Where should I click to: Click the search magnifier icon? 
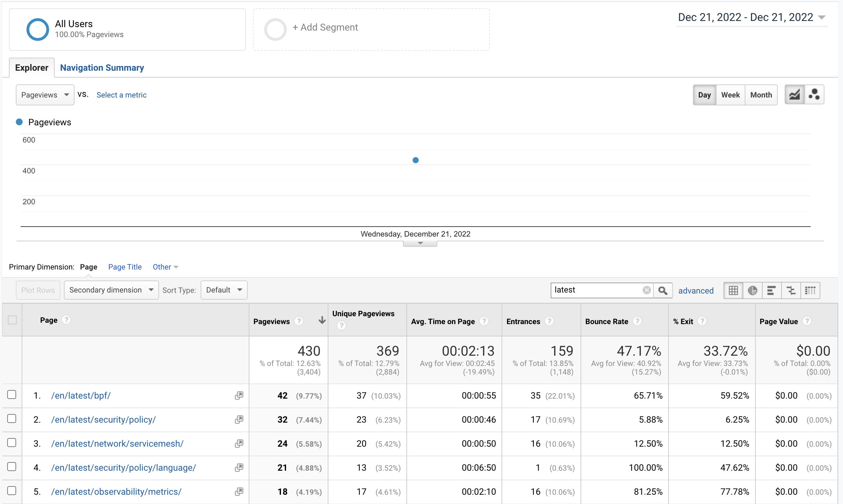(663, 290)
